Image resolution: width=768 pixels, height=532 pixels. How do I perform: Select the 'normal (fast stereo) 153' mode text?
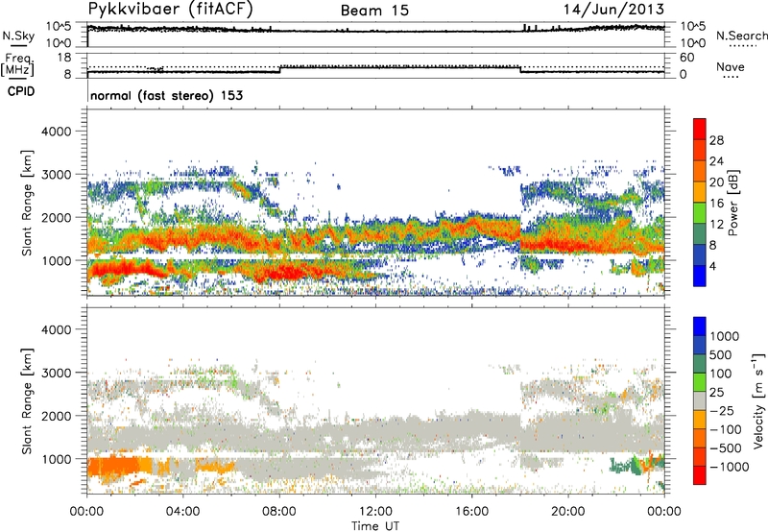[166, 95]
